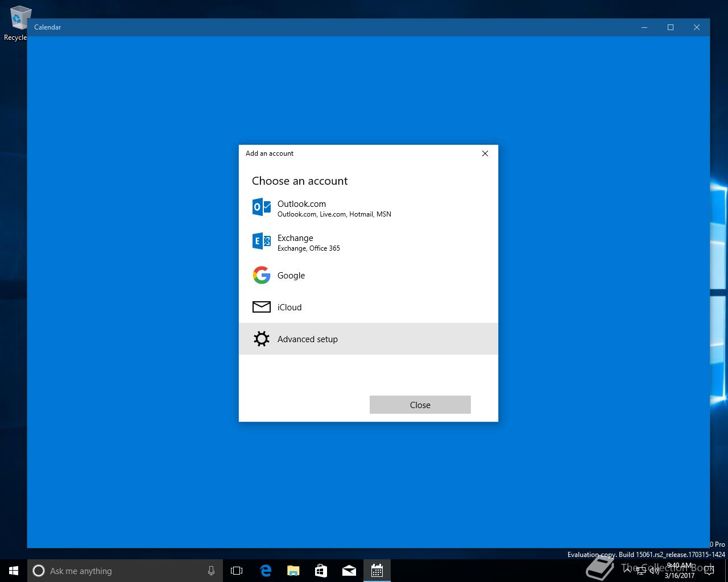
Task: Click the volume speaker tray icon
Action: point(654,571)
